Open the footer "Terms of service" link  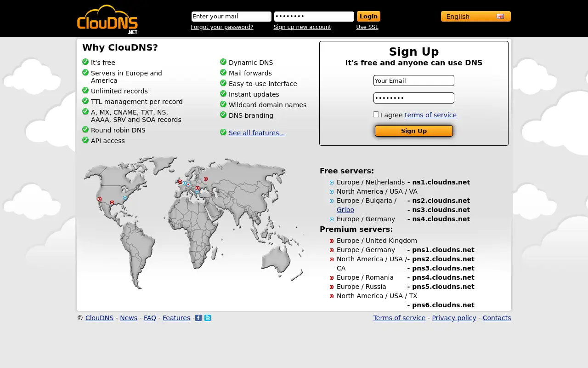click(399, 318)
